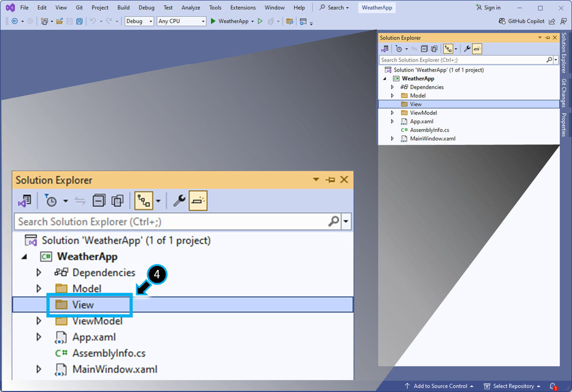Viewport: 572px width, 392px height.
Task: Switch to the vertical Properties tab
Action: 564,125
